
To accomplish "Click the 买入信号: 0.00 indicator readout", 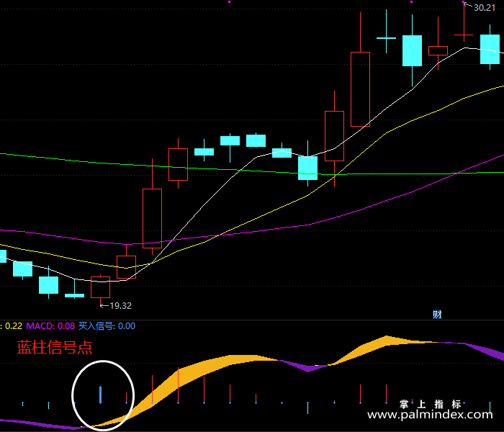I will coord(107,326).
